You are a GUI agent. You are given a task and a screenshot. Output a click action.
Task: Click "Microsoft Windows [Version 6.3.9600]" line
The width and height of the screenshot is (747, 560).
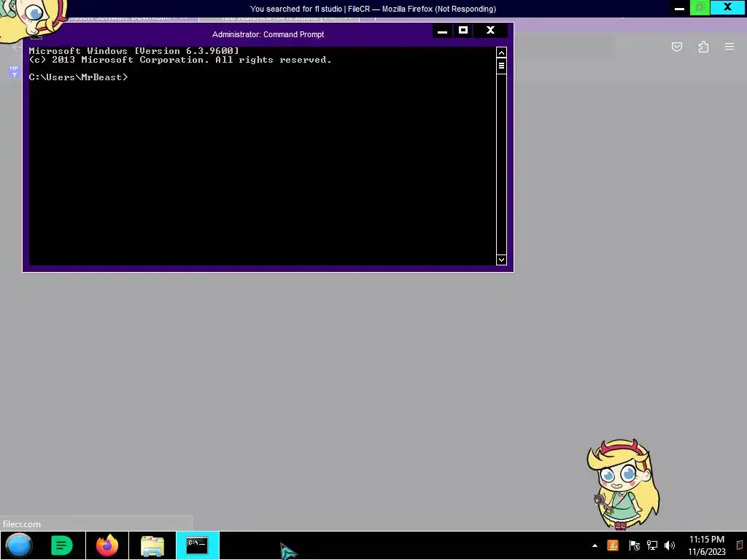pos(134,50)
